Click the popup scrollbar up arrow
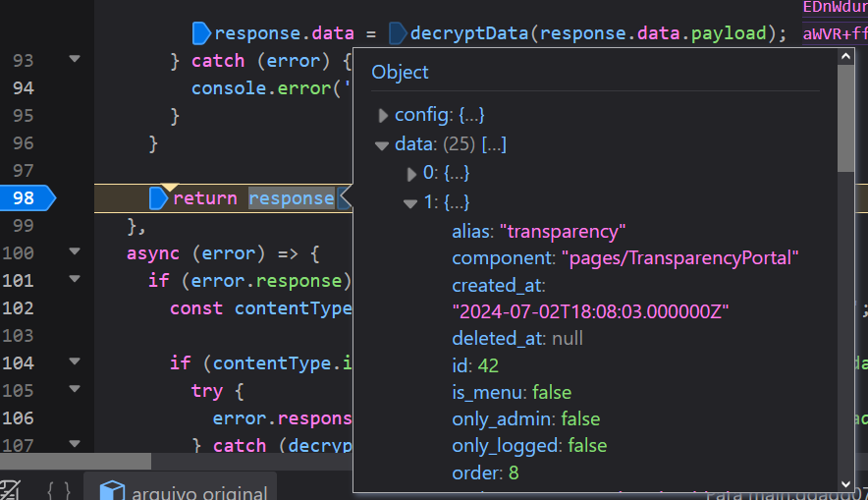 845,56
